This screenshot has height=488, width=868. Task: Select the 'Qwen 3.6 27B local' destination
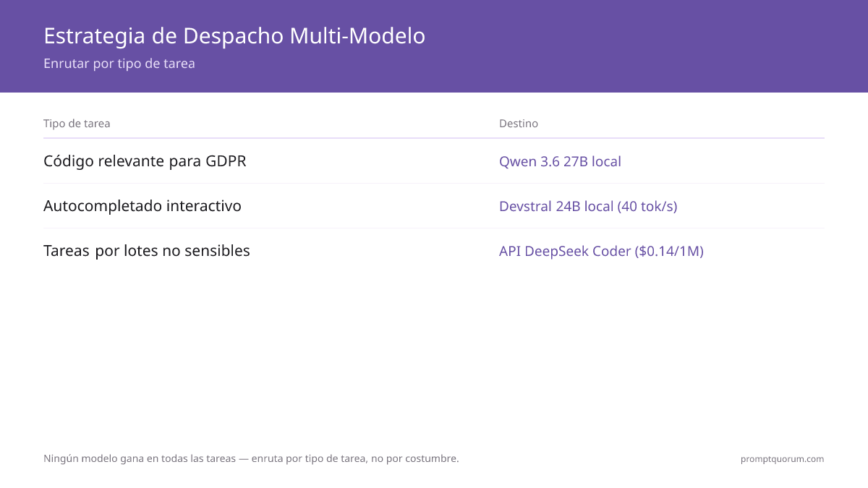[x=560, y=161]
